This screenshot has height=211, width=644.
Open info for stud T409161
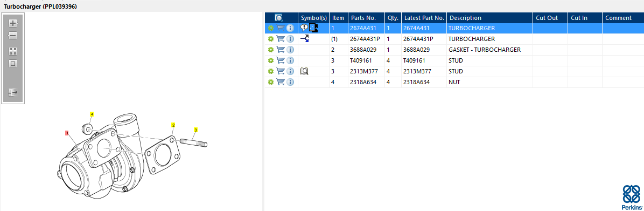pyautogui.click(x=290, y=60)
